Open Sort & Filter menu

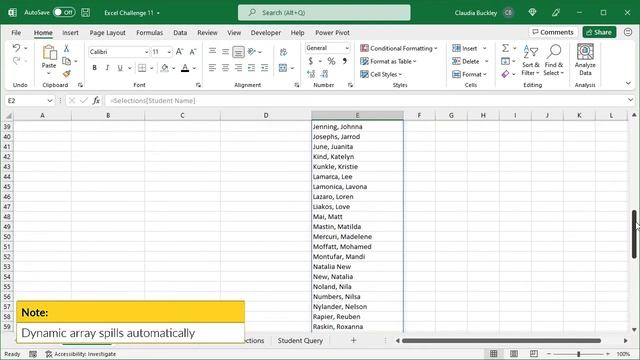(530, 60)
